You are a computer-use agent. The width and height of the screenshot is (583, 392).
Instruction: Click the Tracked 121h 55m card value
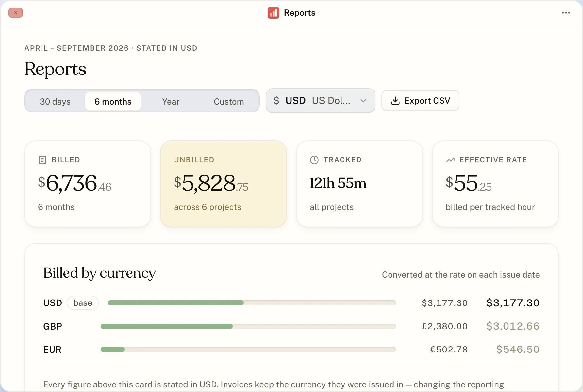[338, 183]
